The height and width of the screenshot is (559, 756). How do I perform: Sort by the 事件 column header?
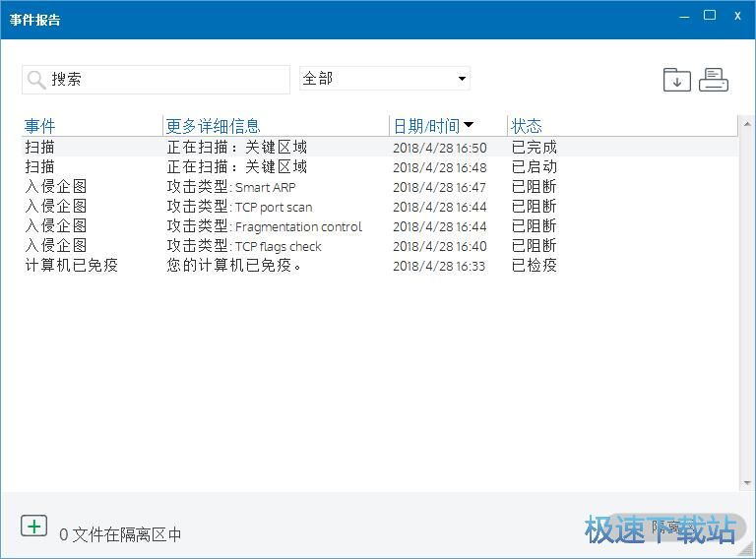click(40, 126)
